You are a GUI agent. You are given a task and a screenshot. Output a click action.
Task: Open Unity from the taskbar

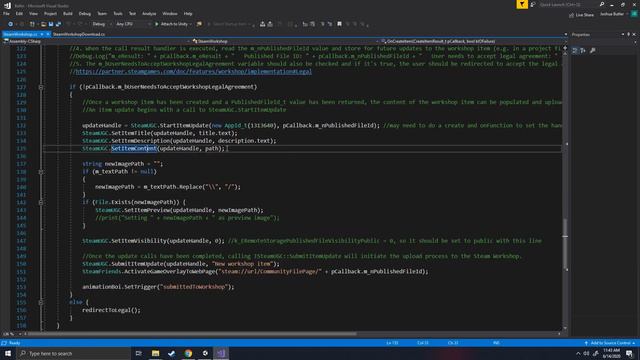tap(205, 353)
